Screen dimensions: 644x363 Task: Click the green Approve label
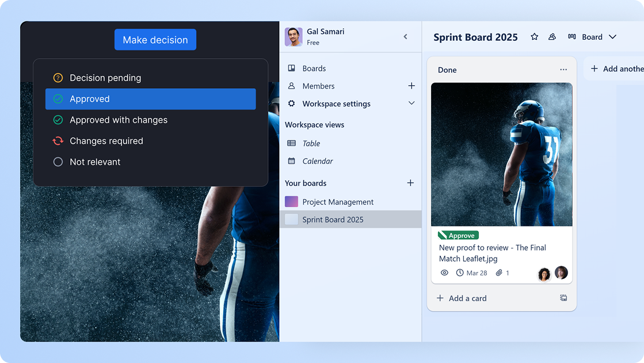point(458,235)
